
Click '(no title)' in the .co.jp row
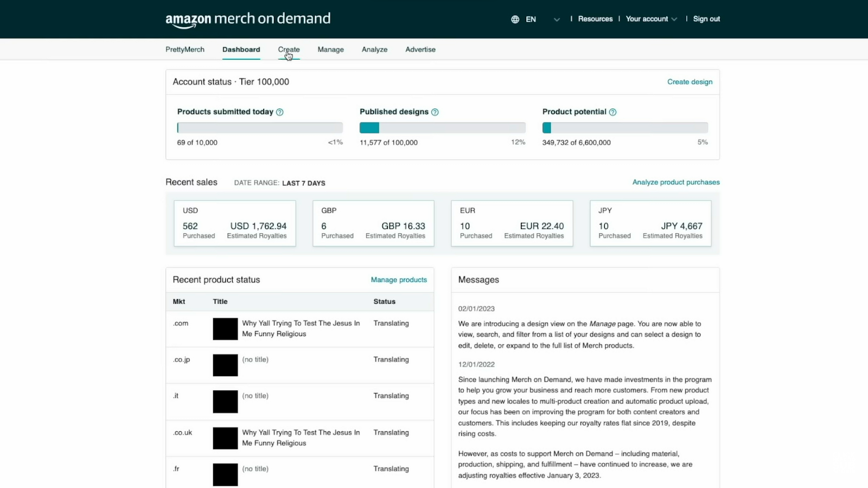[256, 359]
